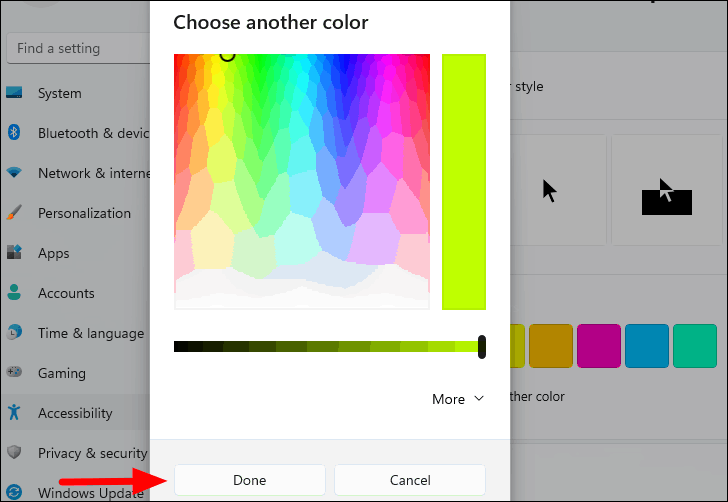728x502 pixels.
Task: Click the Accounts person icon
Action: 14,293
